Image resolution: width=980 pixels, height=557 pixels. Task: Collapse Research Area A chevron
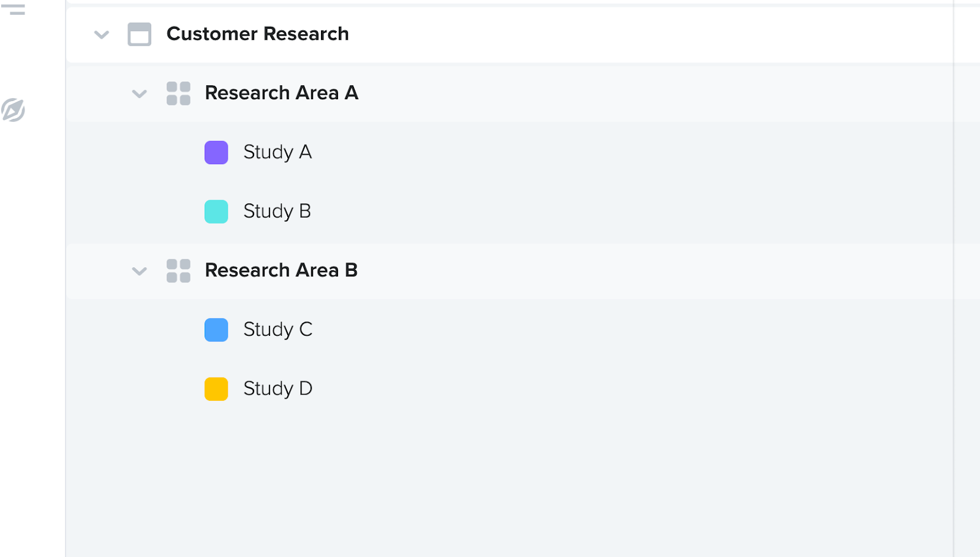(140, 94)
